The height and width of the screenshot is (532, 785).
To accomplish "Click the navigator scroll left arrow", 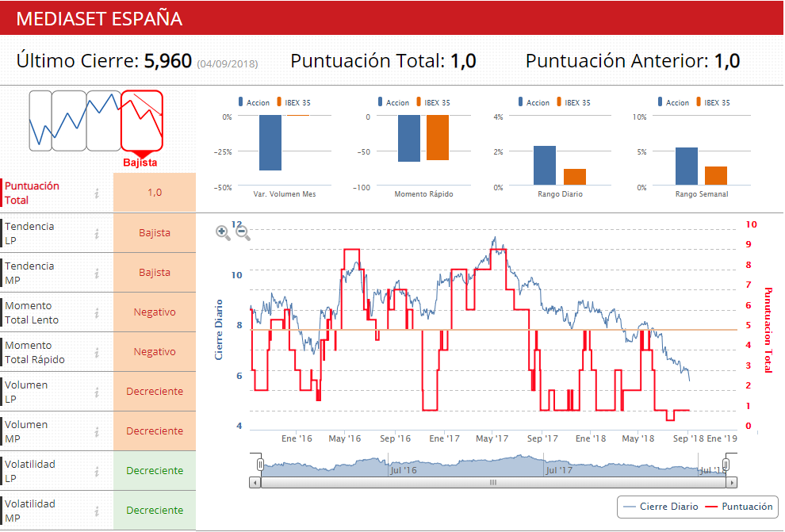I will click(255, 483).
